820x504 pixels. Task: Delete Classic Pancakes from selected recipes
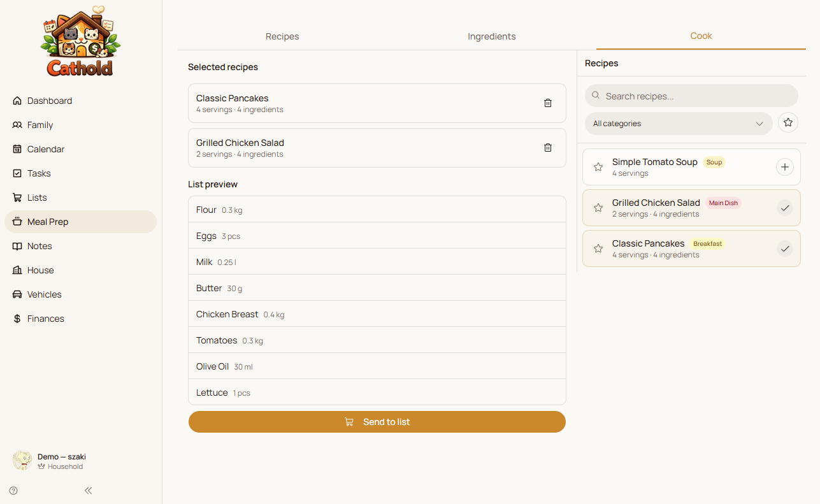click(547, 103)
